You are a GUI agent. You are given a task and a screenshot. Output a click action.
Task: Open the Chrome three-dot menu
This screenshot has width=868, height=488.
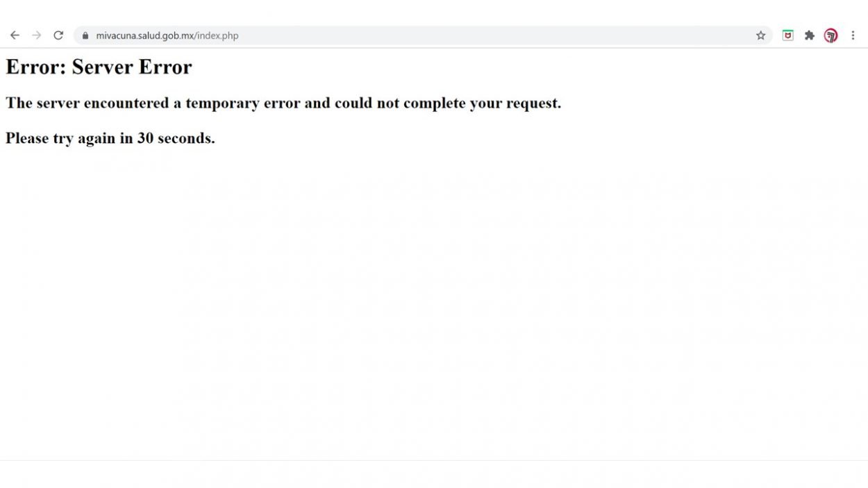click(853, 35)
